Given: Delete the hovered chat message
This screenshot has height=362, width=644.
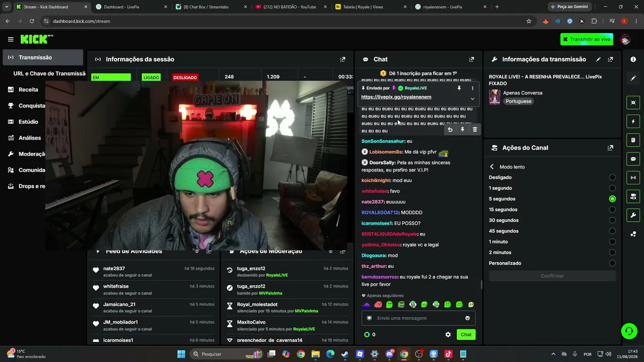Looking at the screenshot, I should point(474,130).
